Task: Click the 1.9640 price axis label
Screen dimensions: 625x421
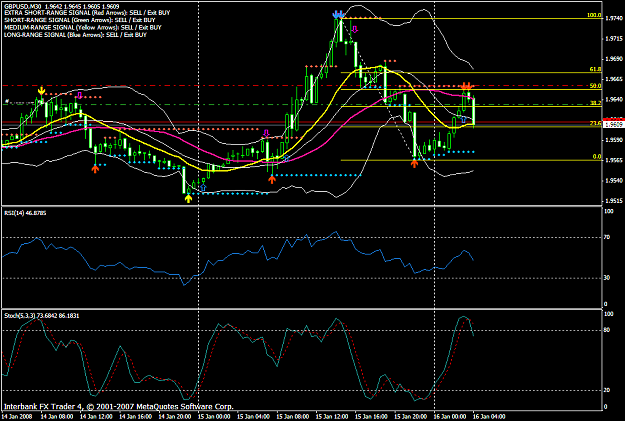Action: click(614, 99)
